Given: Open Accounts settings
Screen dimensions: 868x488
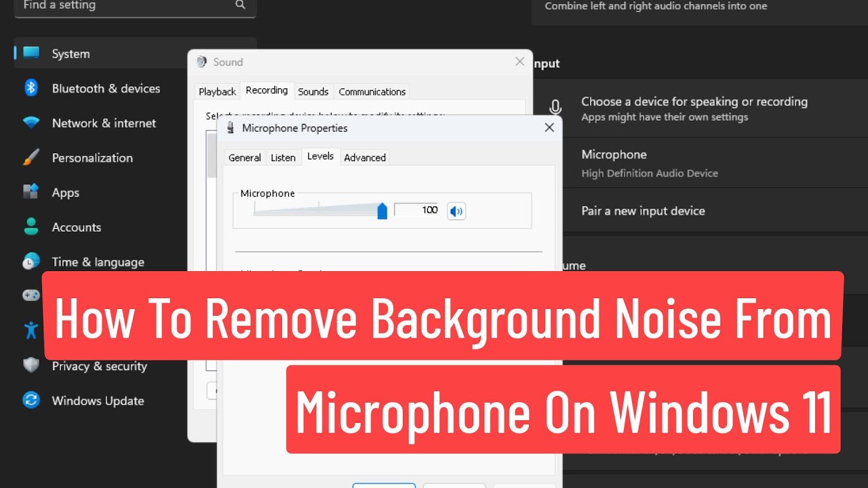Looking at the screenshot, I should [x=77, y=227].
